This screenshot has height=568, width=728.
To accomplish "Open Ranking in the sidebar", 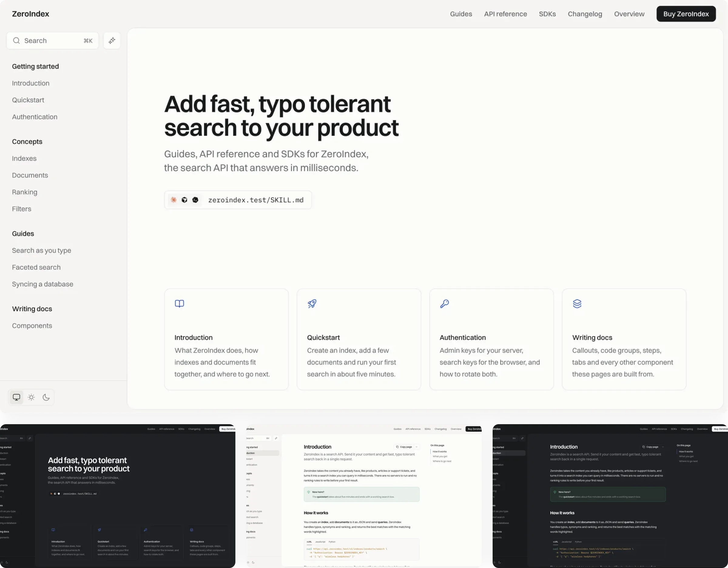I will point(25,192).
